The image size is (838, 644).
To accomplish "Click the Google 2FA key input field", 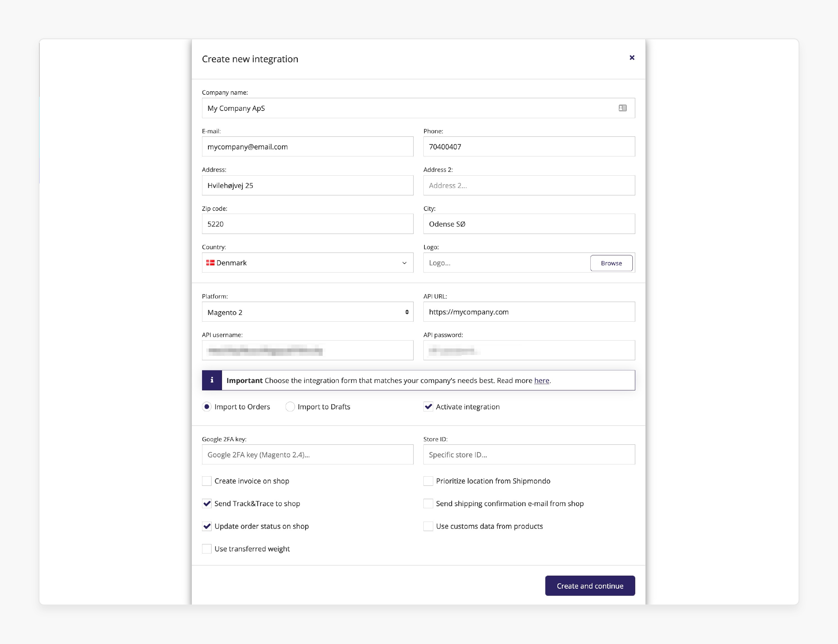I will point(307,455).
